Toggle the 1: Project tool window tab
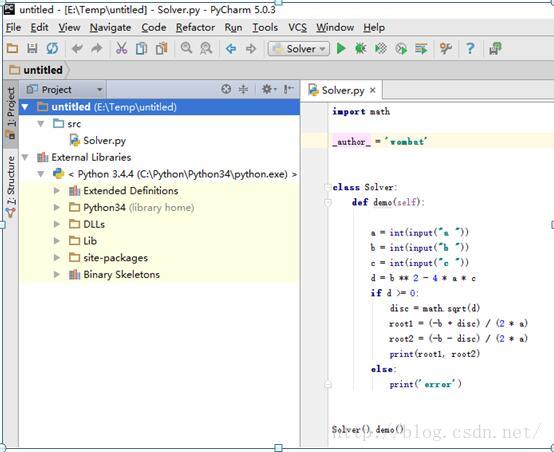Viewport: 554px width, 452px height. tap(11, 114)
